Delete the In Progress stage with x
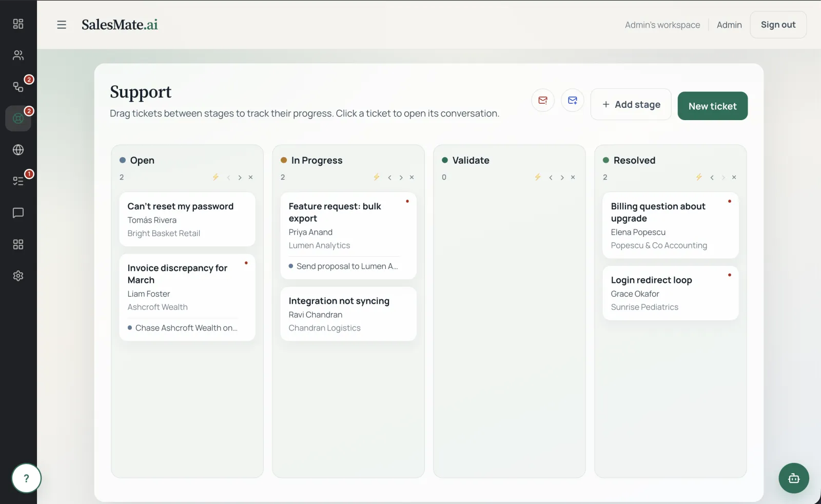Screen dimensions: 821x504 pos(412,178)
